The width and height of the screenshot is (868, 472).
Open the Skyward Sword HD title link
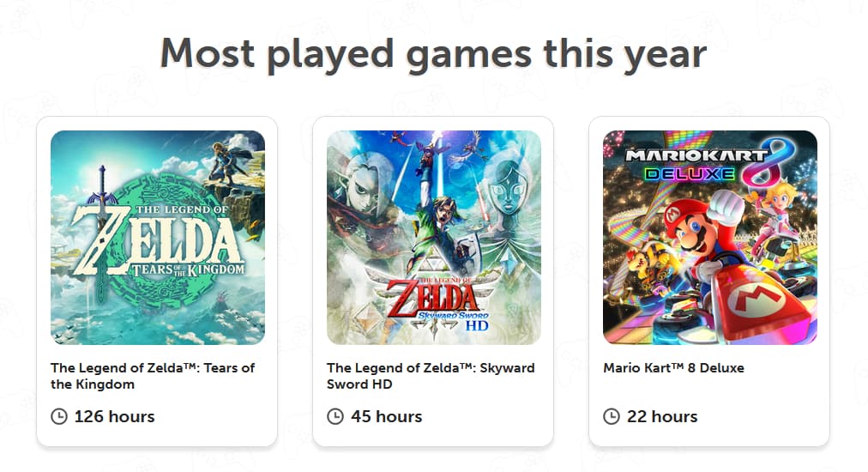coord(431,376)
